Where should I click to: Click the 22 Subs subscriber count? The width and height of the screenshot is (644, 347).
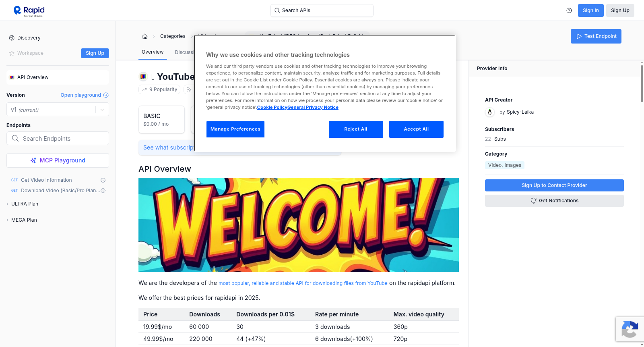[495, 139]
